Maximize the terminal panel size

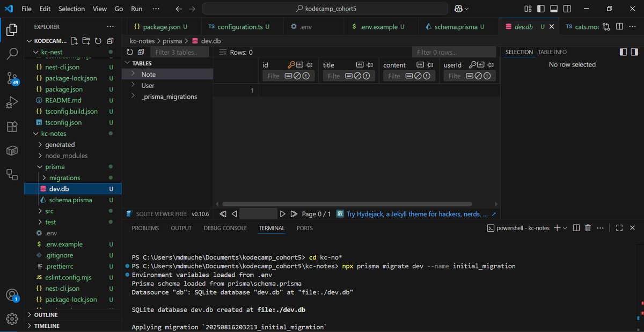click(x=619, y=228)
